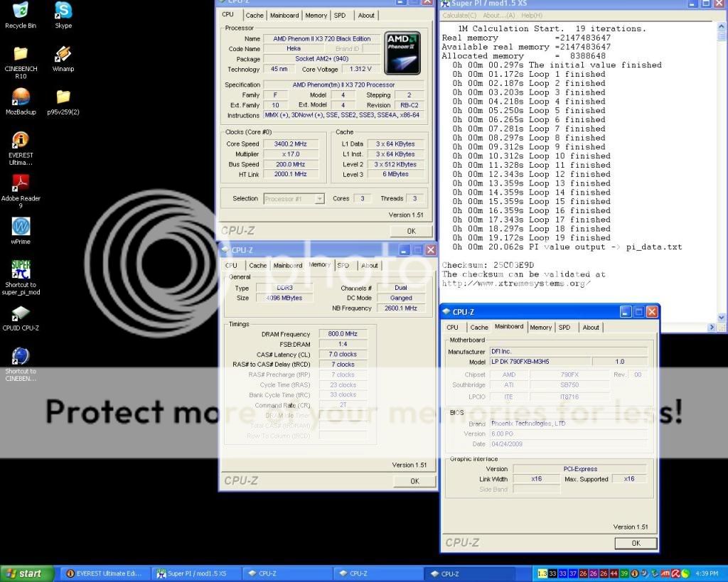Open About tab in the DFI motherboard CPU-Z window
This screenshot has height=582, width=728.
(591, 327)
